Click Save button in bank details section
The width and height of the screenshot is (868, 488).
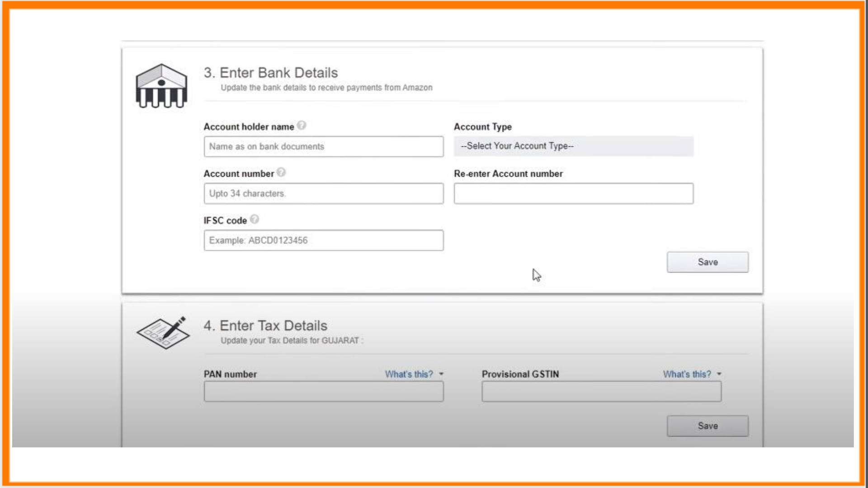coord(707,262)
